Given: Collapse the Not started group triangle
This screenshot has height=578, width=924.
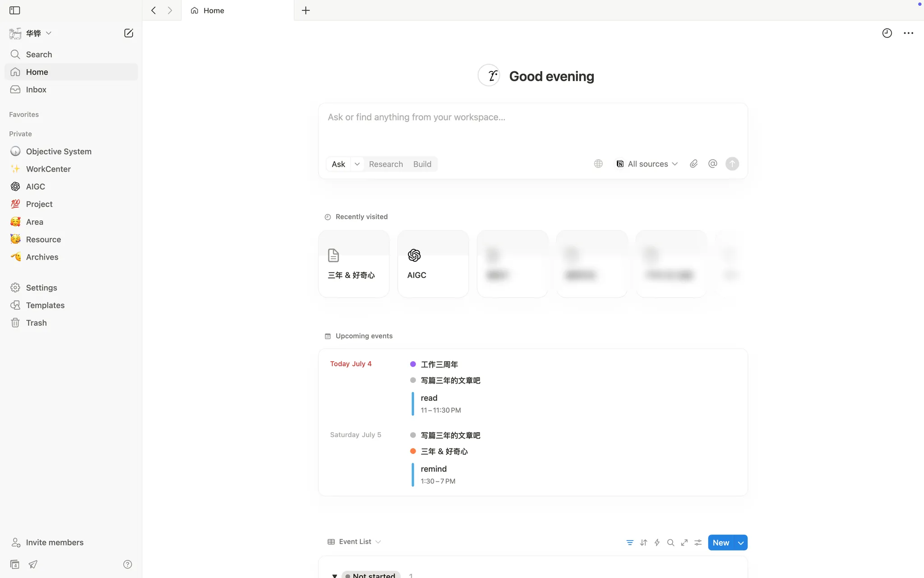Looking at the screenshot, I should point(335,575).
